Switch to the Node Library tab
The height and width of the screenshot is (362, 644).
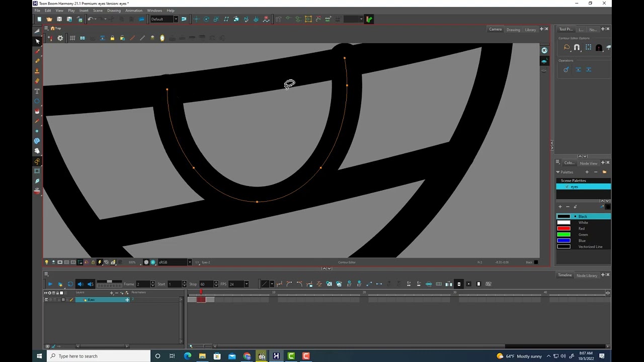pyautogui.click(x=587, y=276)
